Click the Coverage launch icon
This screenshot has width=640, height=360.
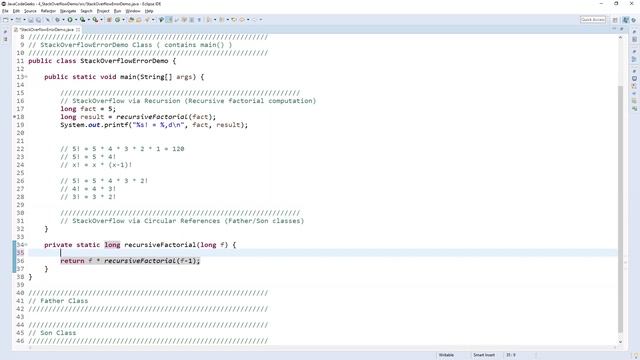[82, 20]
